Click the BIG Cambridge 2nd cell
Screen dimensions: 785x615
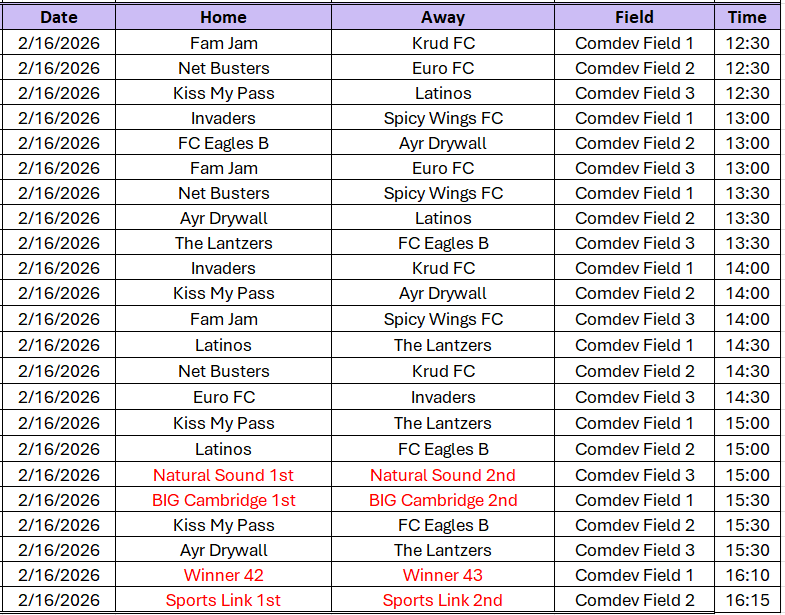tap(443, 500)
